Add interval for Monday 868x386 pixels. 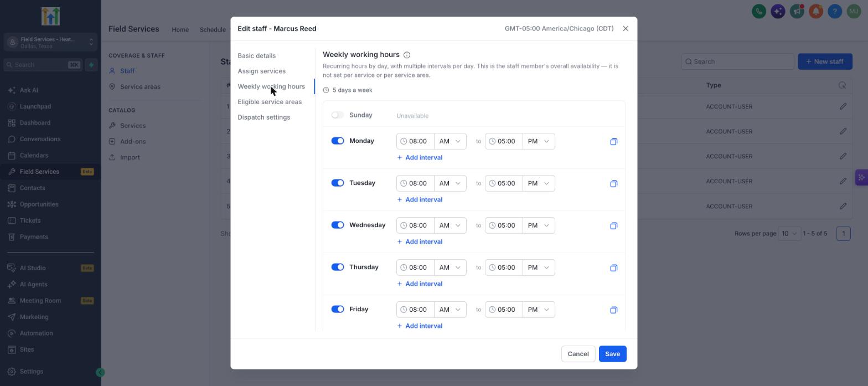pyautogui.click(x=420, y=158)
